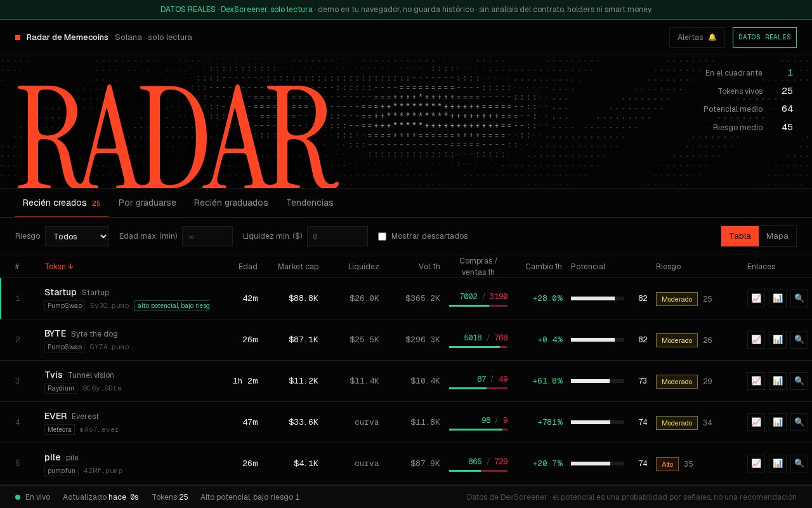Sort by the Token column header
Viewport: 812px width, 508px height.
(x=59, y=267)
